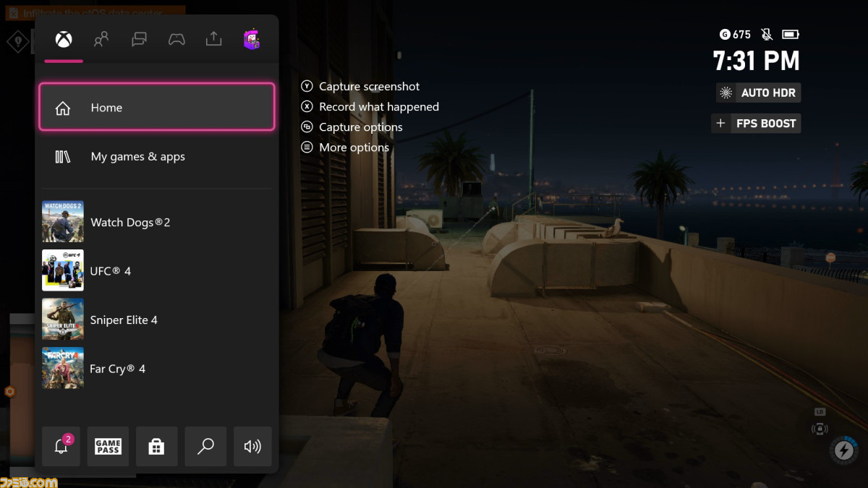Open the profile avatar tab
This screenshot has width=868, height=488.
[x=252, y=39]
